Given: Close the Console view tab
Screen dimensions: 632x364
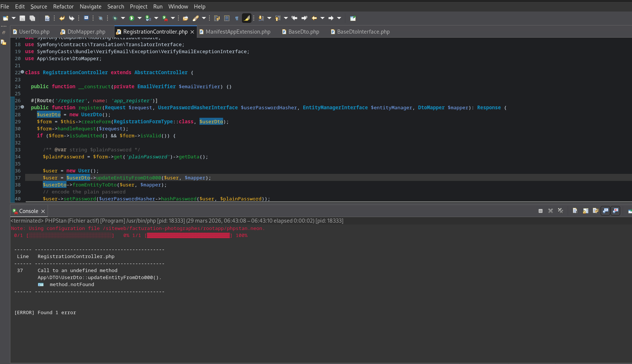Looking at the screenshot, I should point(43,211).
